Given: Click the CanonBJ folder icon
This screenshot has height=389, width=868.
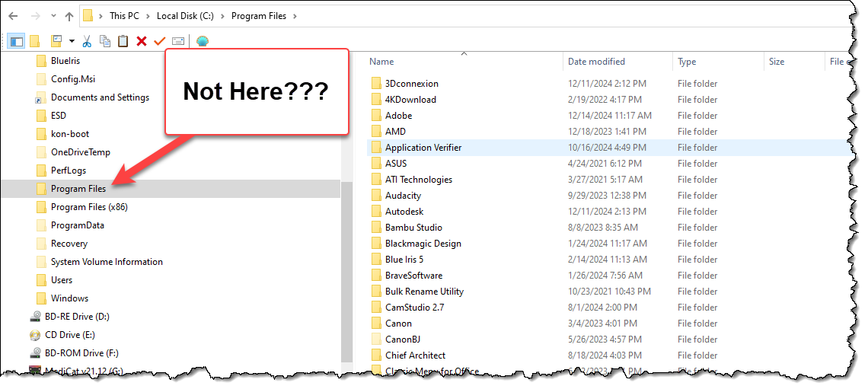Looking at the screenshot, I should [376, 340].
